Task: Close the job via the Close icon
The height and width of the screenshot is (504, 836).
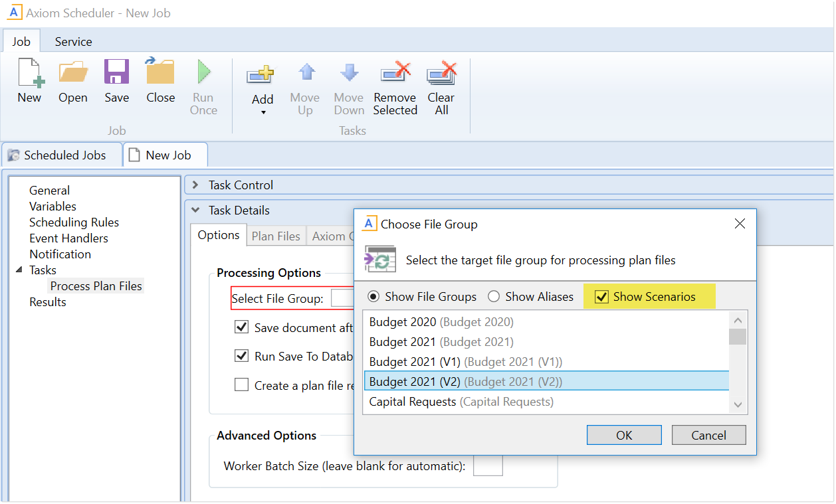Action: click(160, 71)
